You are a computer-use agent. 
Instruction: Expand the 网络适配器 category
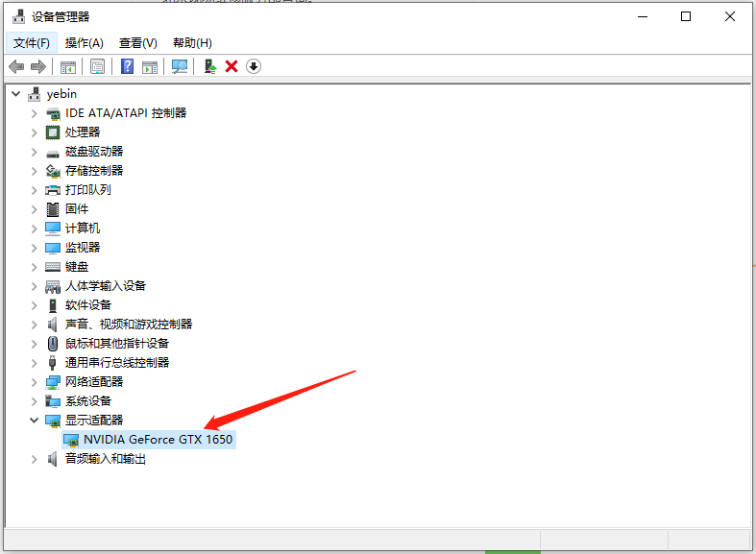pyautogui.click(x=35, y=382)
